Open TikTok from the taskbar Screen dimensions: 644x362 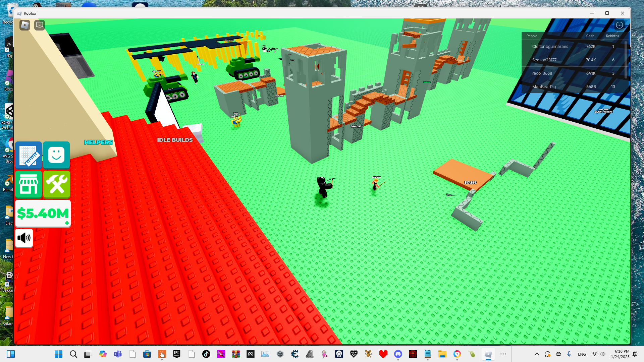point(206,354)
